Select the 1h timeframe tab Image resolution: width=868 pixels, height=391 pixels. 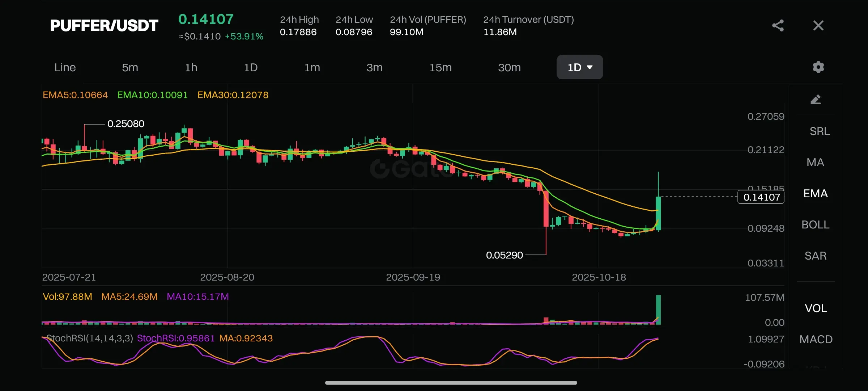(x=191, y=67)
